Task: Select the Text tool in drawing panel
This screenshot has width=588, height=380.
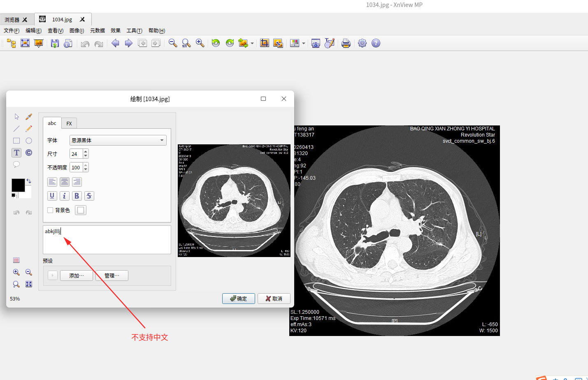Action: tap(16, 153)
